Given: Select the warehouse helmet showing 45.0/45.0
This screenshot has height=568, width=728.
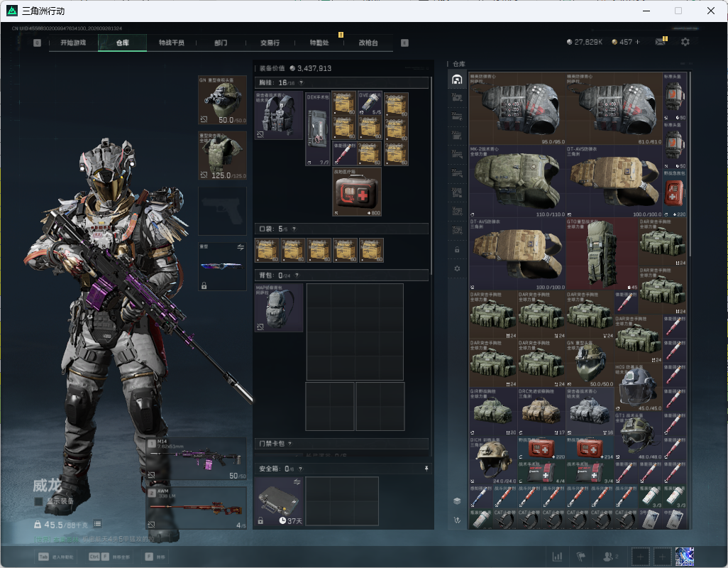Looking at the screenshot, I should pos(639,388).
